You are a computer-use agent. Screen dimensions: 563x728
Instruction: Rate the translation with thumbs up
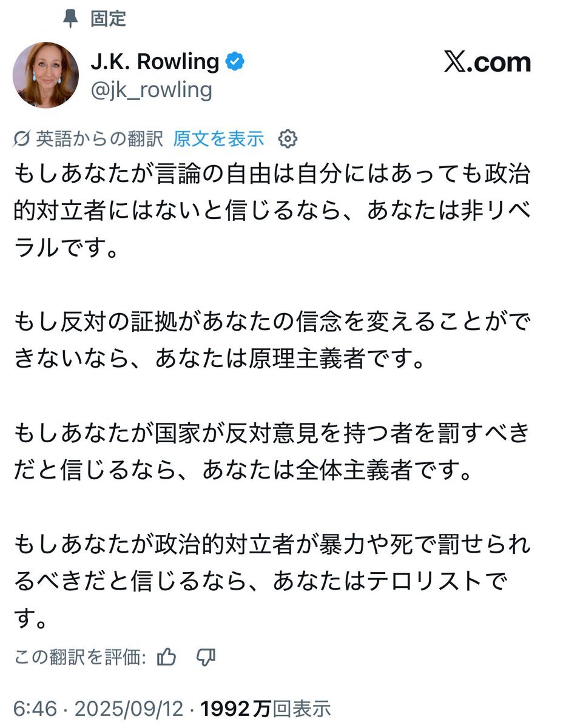166,657
